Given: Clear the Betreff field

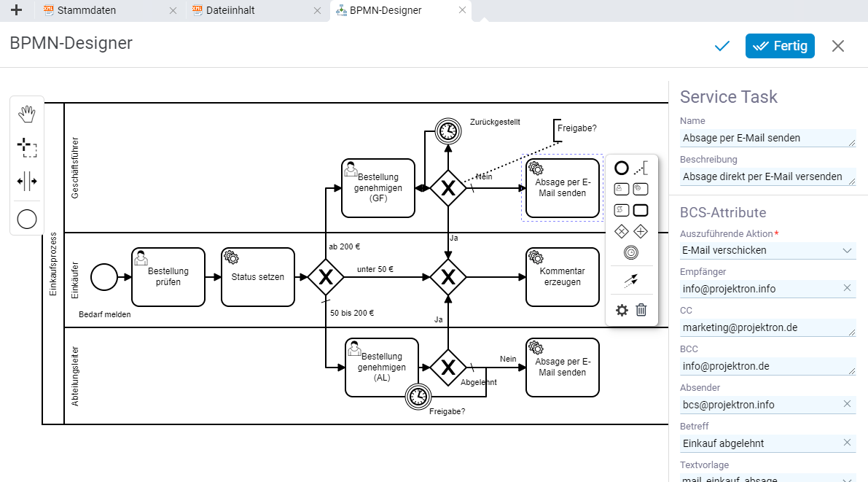Looking at the screenshot, I should click(x=847, y=443).
